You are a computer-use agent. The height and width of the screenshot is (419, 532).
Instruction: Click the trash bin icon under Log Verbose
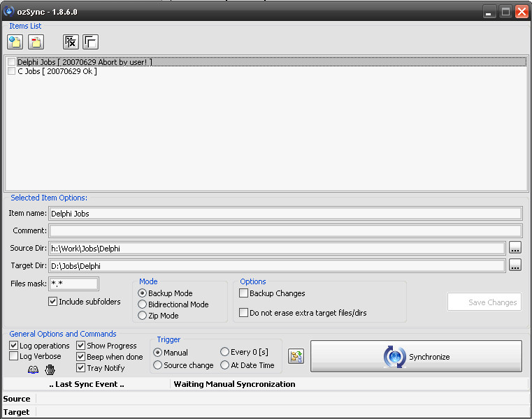(50, 369)
